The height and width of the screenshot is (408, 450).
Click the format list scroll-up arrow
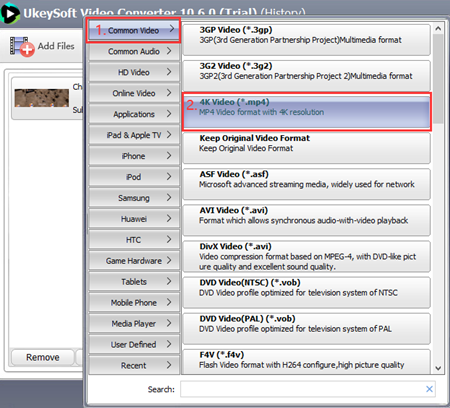(438, 29)
